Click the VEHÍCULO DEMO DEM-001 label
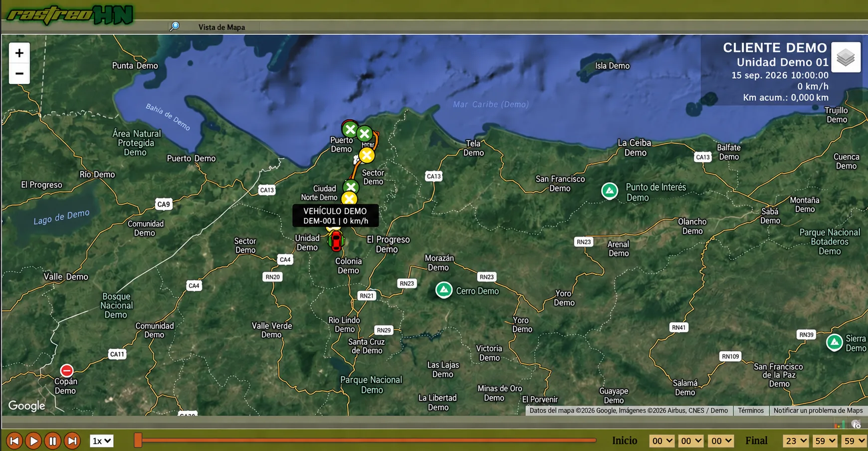The width and height of the screenshot is (868, 451). [x=335, y=216]
